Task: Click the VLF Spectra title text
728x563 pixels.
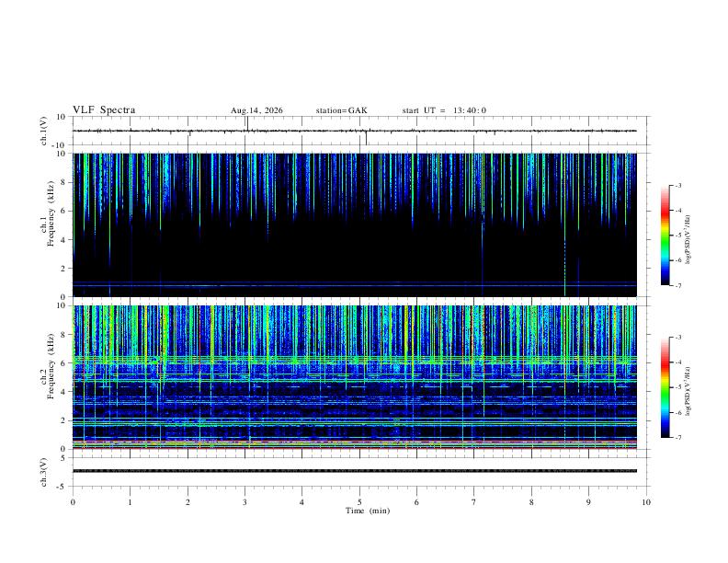Action: (x=104, y=110)
